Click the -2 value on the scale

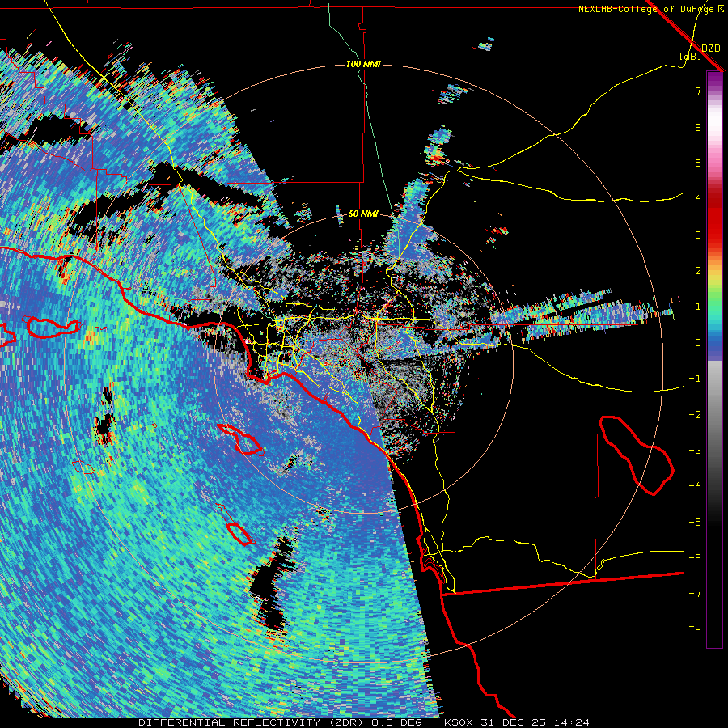(695, 415)
